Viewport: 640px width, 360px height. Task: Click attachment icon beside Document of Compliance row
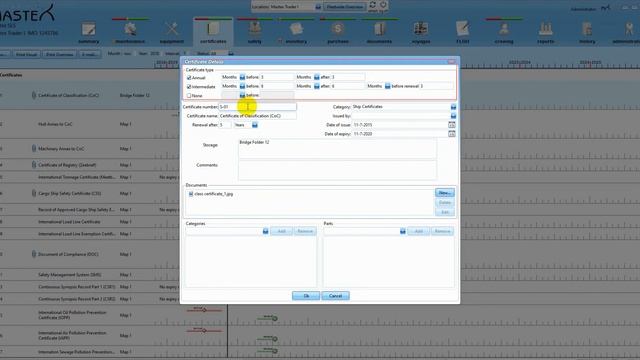(x=34, y=254)
